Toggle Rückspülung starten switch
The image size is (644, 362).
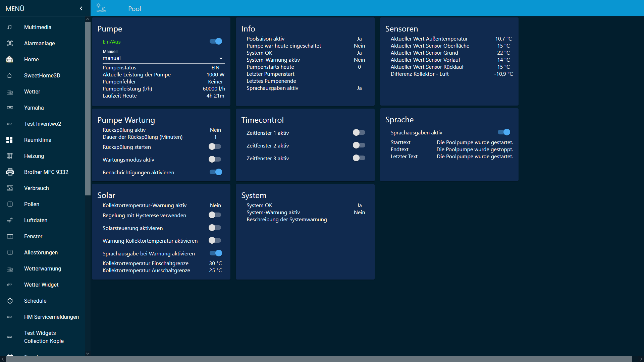pyautogui.click(x=215, y=146)
